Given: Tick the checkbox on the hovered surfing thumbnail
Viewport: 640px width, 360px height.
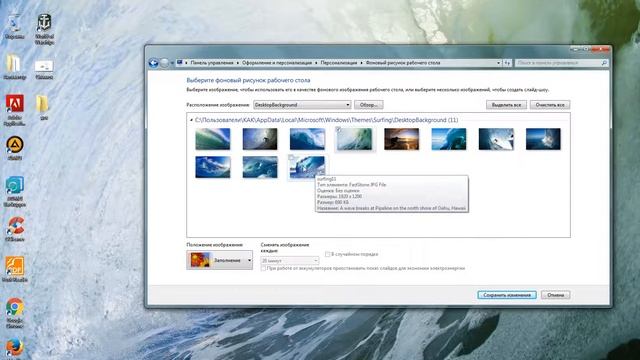Looking at the screenshot, I should click(291, 158).
